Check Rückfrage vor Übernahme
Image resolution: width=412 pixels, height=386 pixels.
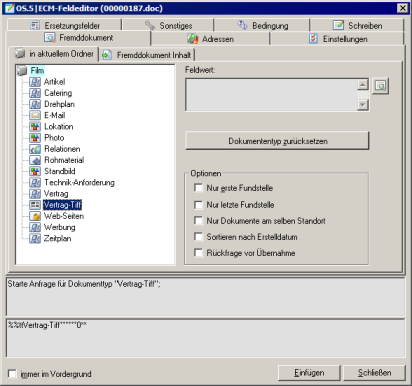[x=198, y=253]
